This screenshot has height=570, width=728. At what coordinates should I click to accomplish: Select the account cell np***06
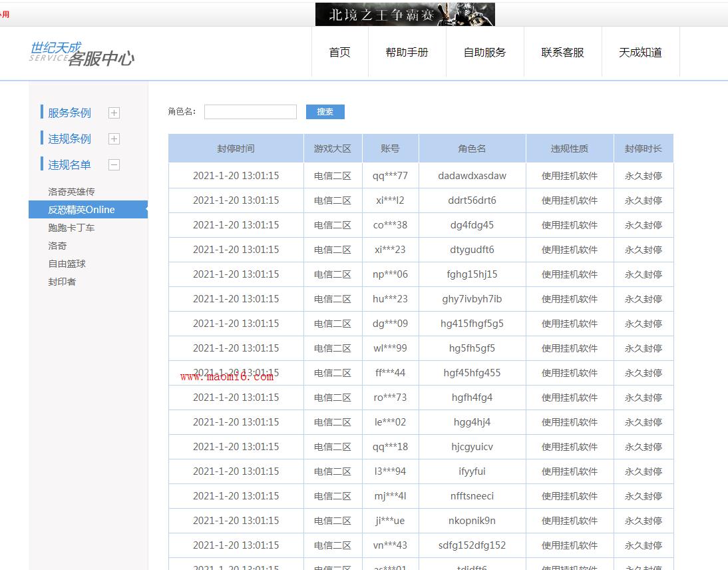390,274
